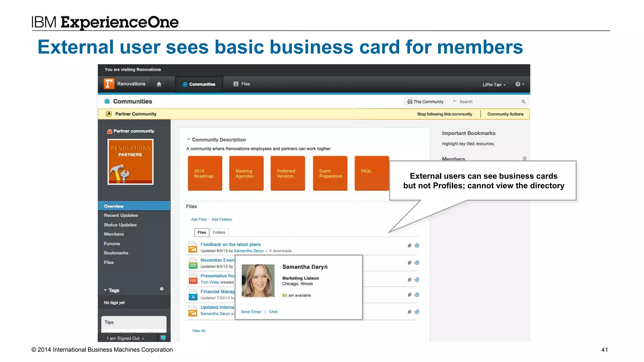Click the Add Files link
Viewport: 644px width, 362px height.
point(199,219)
